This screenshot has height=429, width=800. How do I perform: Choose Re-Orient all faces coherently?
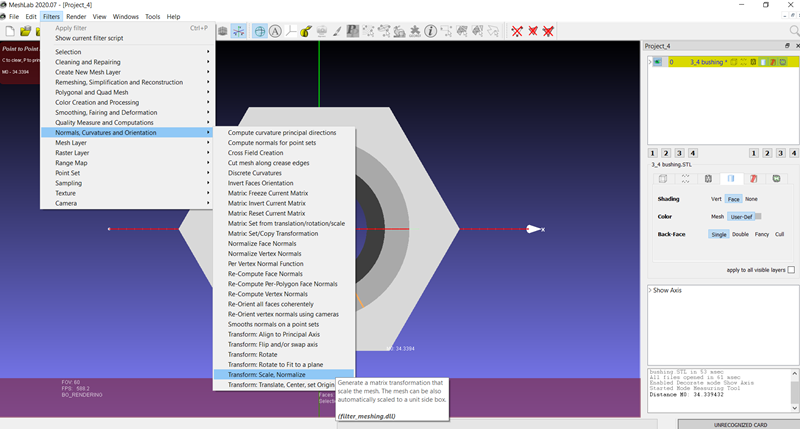tap(283, 304)
